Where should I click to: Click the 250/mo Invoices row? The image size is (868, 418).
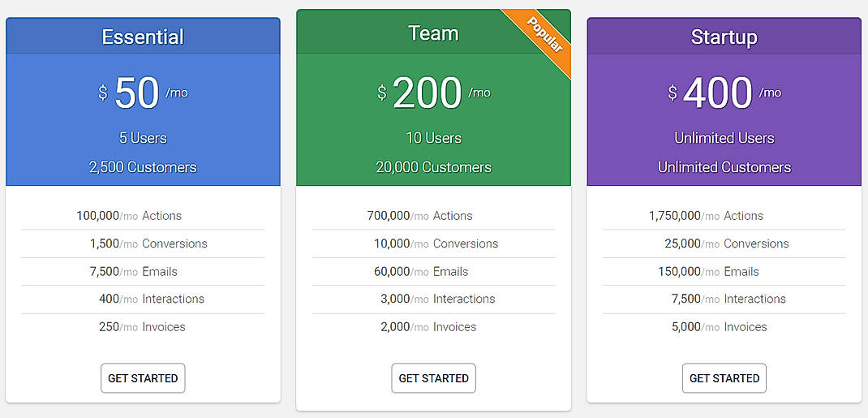(x=143, y=327)
